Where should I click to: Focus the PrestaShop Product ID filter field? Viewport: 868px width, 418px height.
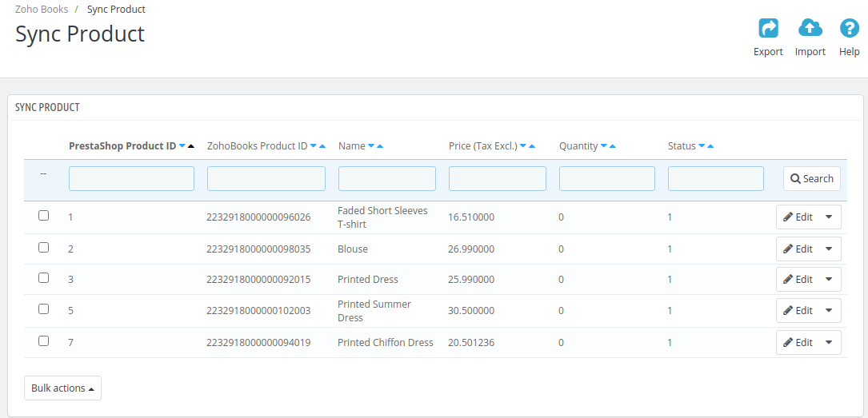pos(131,178)
